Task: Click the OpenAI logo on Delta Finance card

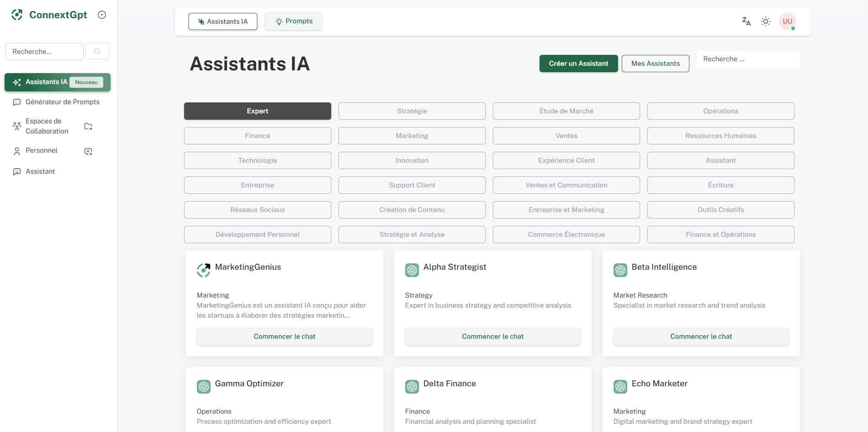Action: [412, 387]
